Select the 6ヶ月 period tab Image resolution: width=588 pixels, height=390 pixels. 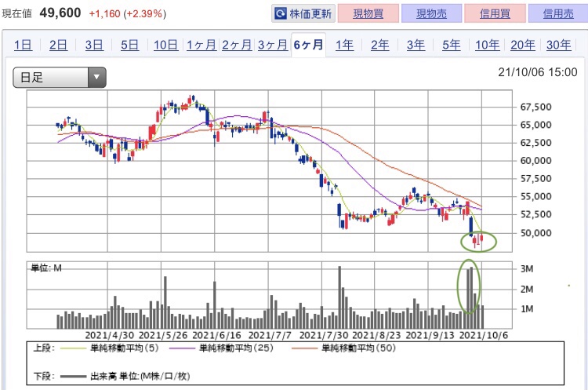(x=308, y=45)
